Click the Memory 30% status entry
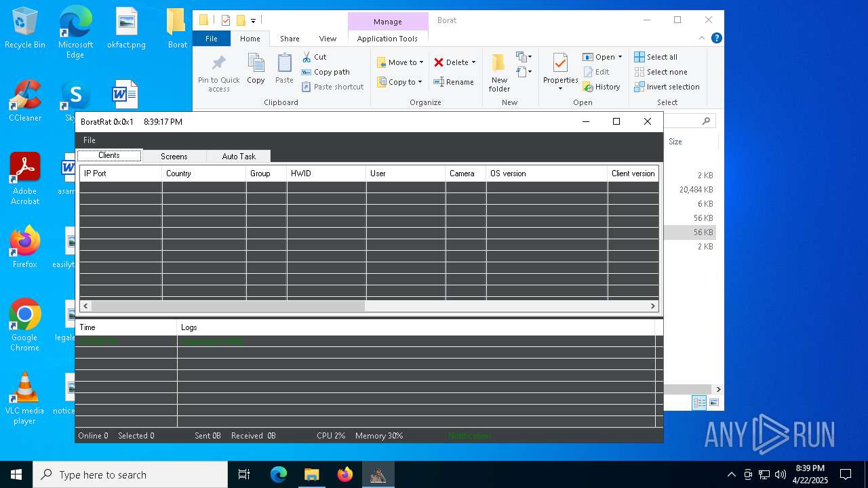Image resolution: width=868 pixels, height=488 pixels. (x=379, y=436)
